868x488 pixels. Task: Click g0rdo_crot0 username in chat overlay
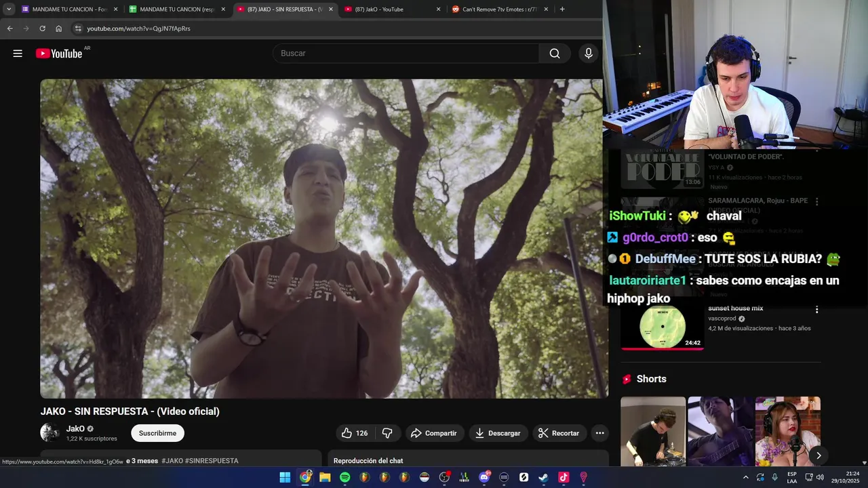pos(655,238)
